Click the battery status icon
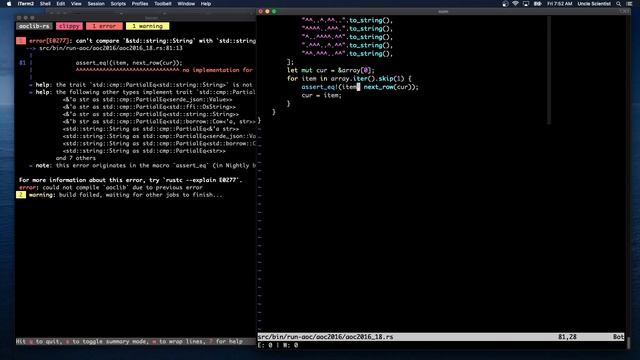This screenshot has height=360, width=640. pyautogui.click(x=538, y=4)
